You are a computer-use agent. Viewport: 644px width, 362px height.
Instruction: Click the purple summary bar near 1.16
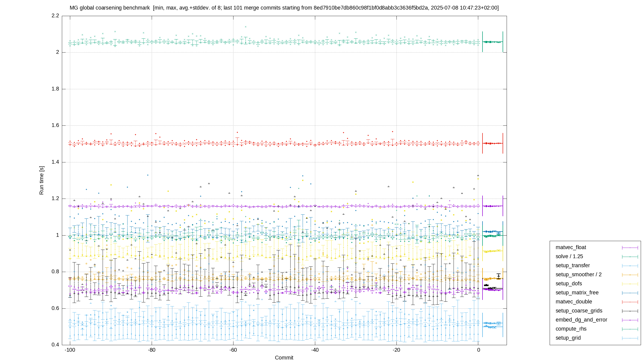493,206
